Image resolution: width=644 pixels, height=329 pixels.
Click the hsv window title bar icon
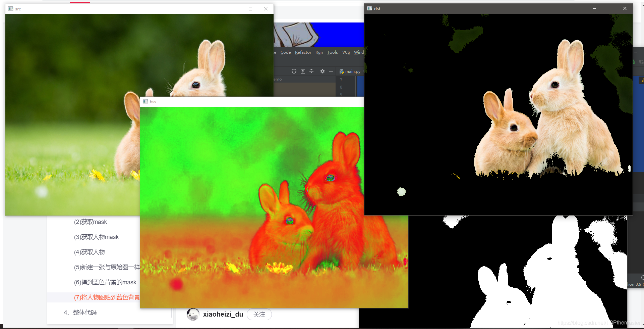pyautogui.click(x=145, y=101)
